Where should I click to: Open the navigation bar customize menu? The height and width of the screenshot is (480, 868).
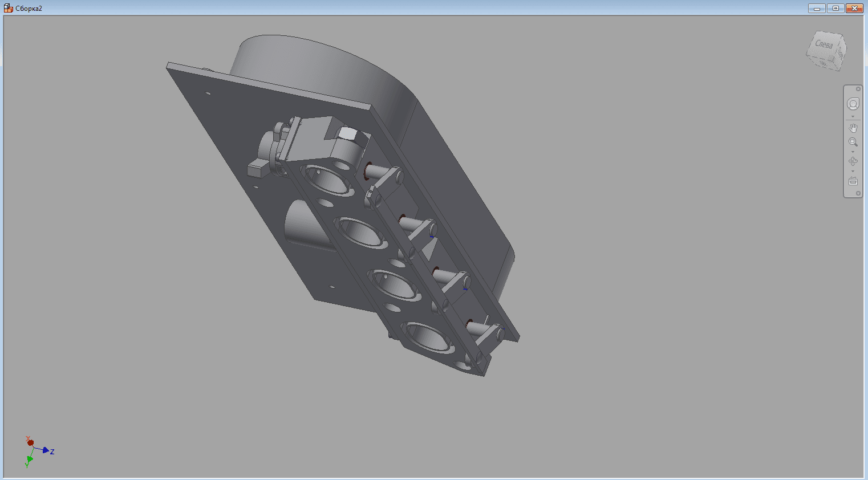click(858, 193)
